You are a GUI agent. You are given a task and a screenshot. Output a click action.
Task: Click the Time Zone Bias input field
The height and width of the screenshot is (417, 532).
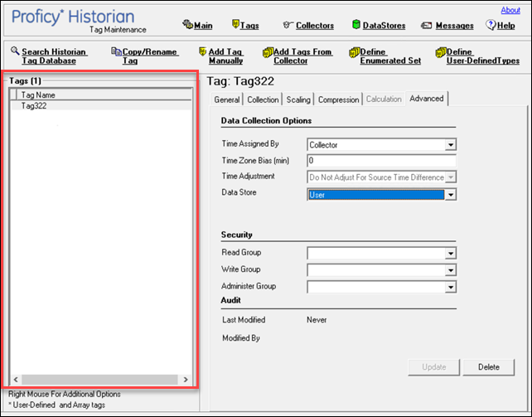382,161
